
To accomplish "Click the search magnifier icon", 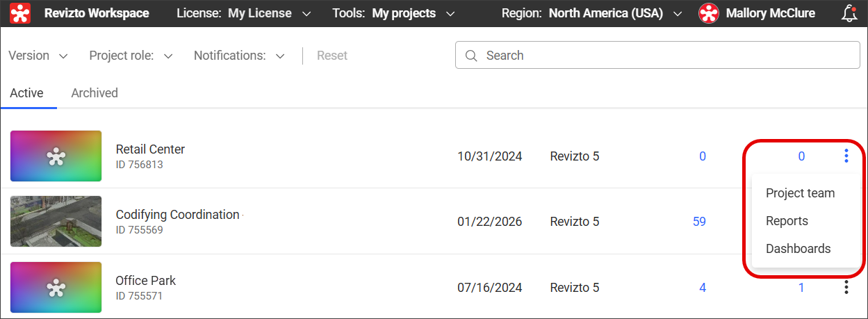I will point(471,56).
